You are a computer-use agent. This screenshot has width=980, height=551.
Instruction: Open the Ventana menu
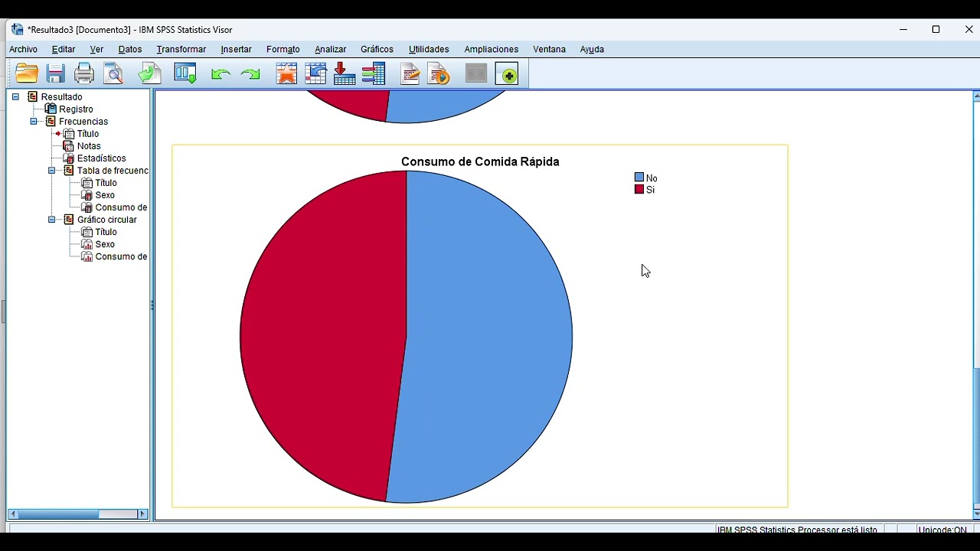pos(549,49)
